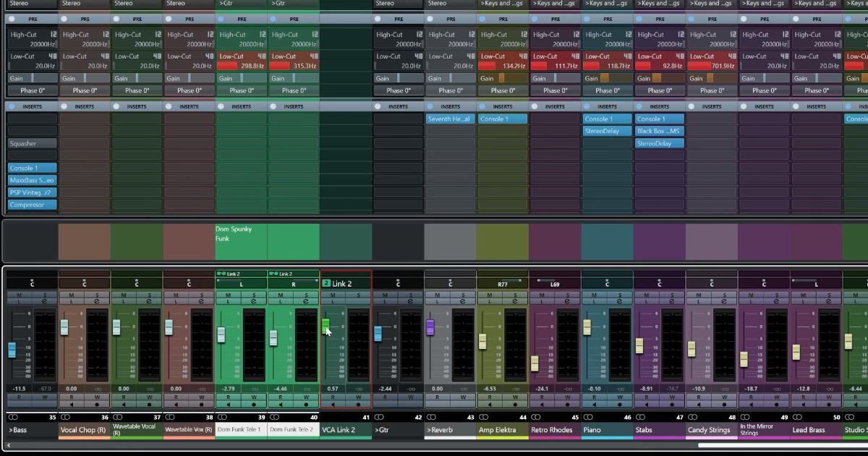The height and width of the screenshot is (456, 868).
Task: Open an empty insert slot on Candy Strings
Action: coord(712,119)
